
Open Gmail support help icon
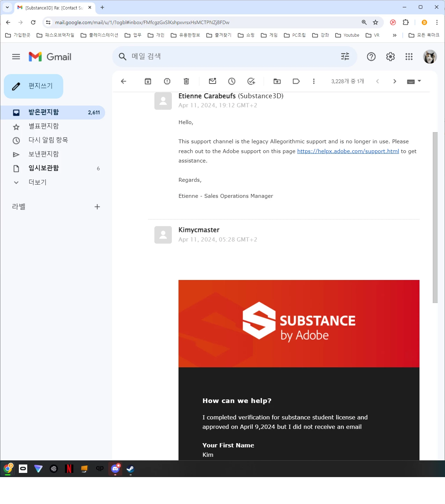371,57
